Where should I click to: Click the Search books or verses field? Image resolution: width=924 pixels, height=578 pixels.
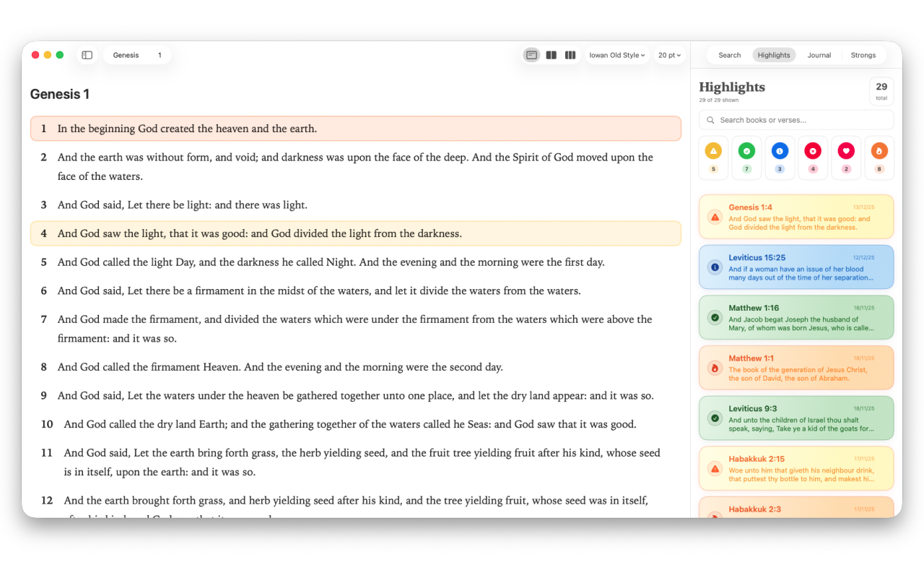click(x=796, y=120)
